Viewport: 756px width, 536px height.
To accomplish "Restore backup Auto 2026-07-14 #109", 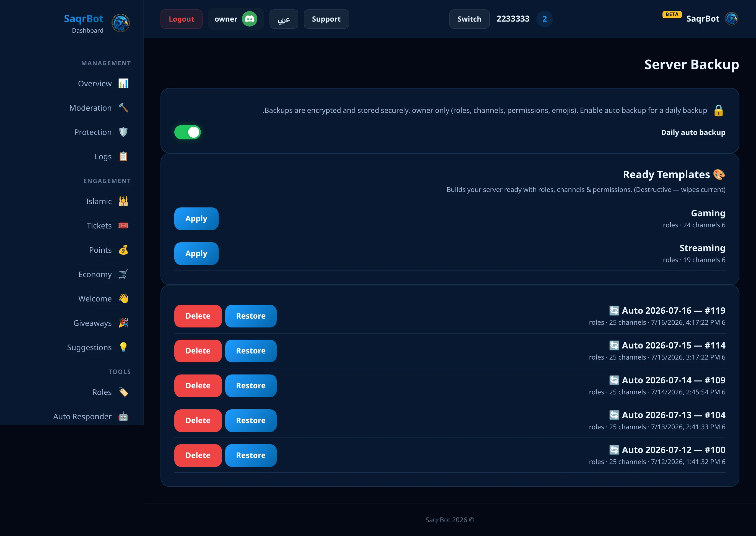I will coord(251,386).
